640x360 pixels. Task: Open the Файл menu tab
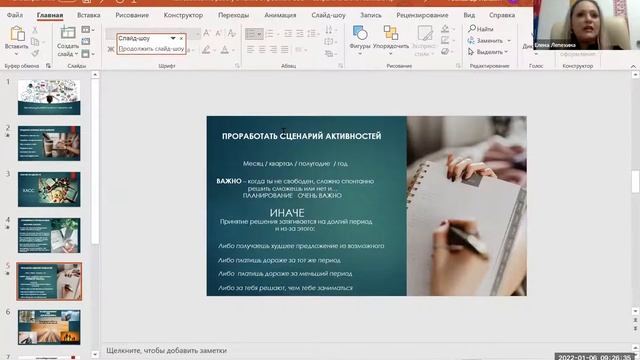(15, 15)
